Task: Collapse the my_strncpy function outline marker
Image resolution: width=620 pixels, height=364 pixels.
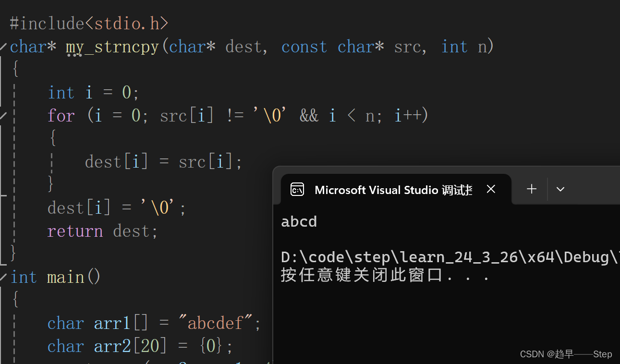Action: pyautogui.click(x=3, y=47)
